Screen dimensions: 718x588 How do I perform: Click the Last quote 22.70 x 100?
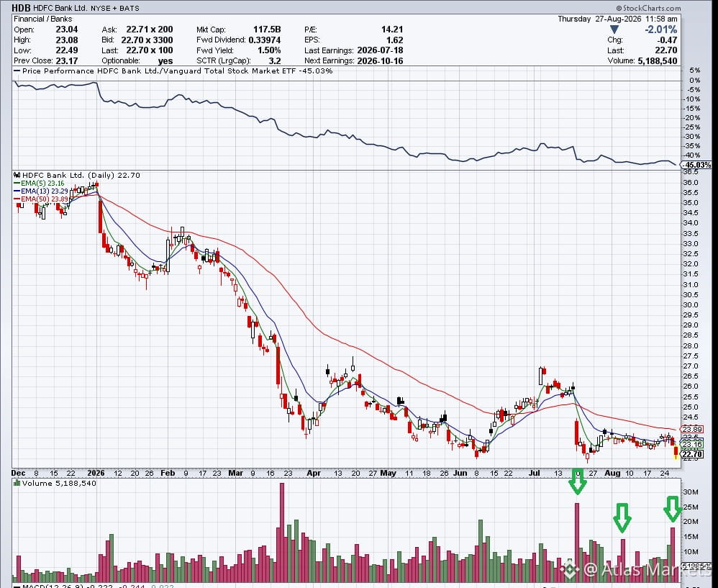pos(150,50)
